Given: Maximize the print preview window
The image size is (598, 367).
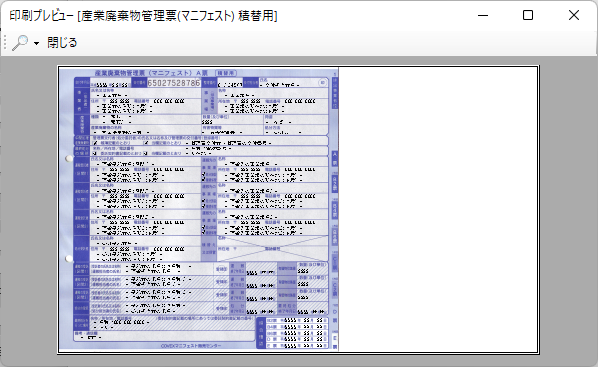Looking at the screenshot, I should pos(528,15).
